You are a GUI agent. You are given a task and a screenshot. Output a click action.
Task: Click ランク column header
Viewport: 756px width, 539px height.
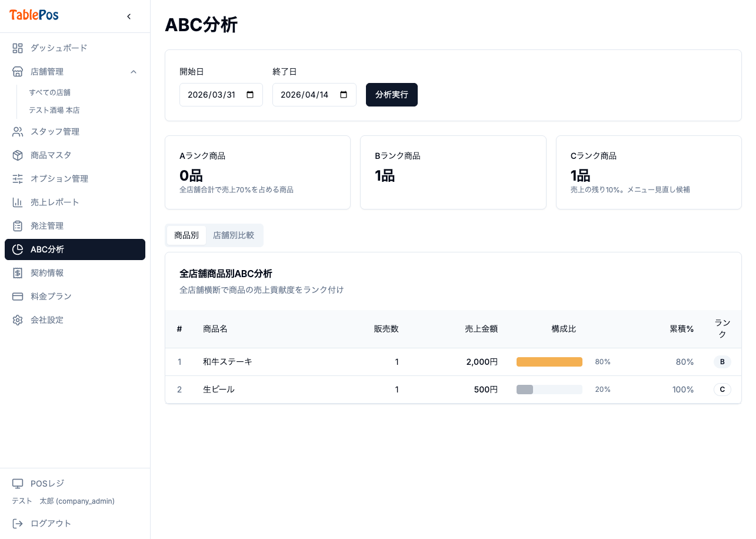[x=722, y=329]
